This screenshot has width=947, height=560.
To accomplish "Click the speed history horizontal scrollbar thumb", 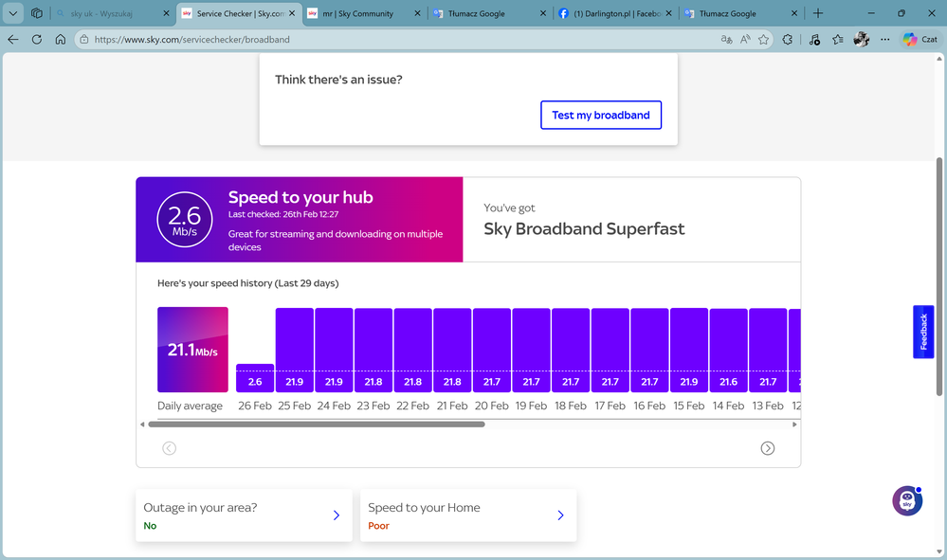I will coord(317,425).
